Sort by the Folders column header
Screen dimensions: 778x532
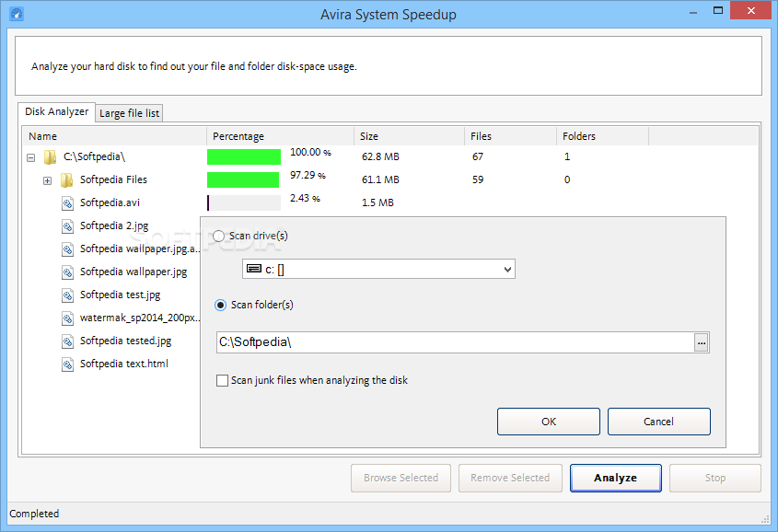pyautogui.click(x=602, y=136)
